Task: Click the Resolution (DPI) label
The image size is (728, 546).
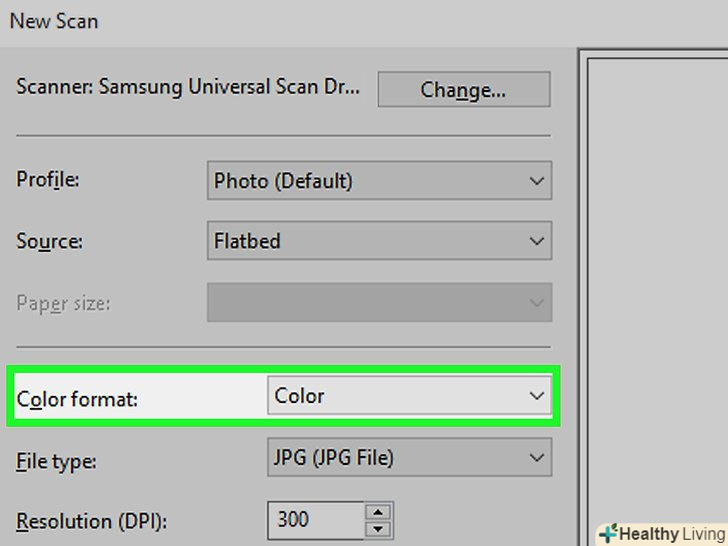Action: pyautogui.click(x=91, y=521)
